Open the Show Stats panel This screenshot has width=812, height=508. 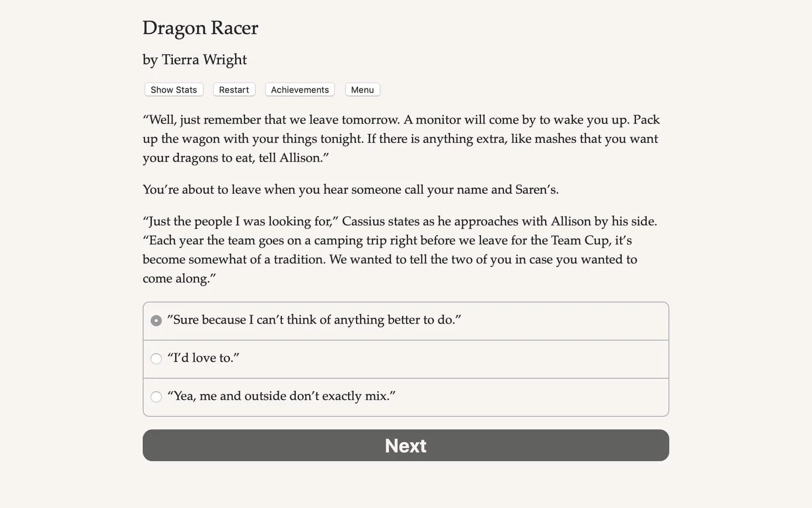[173, 89]
